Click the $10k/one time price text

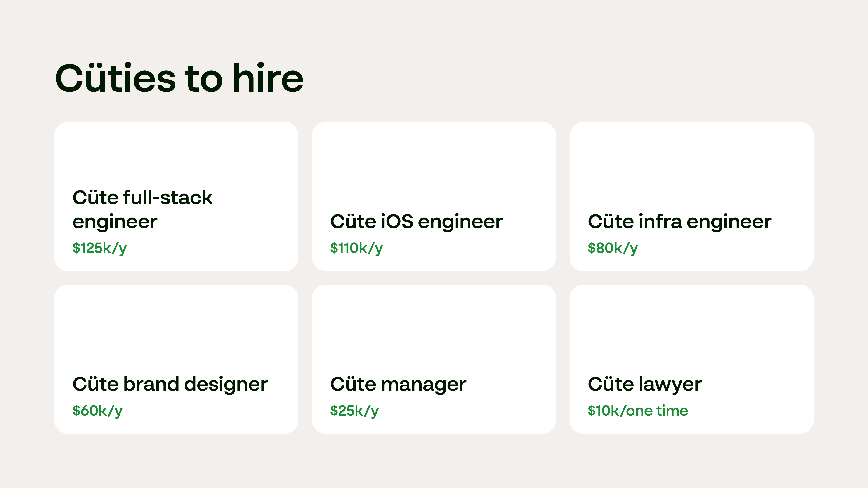pos(637,411)
